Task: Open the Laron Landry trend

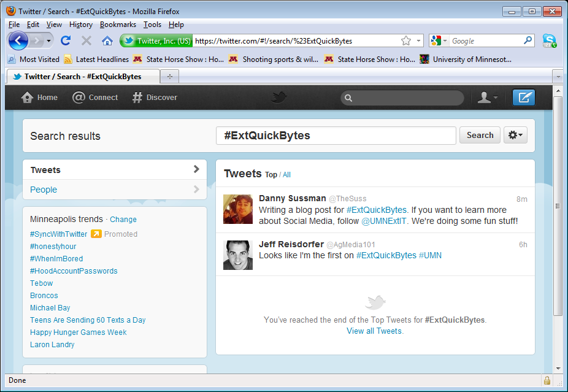Action: [52, 345]
